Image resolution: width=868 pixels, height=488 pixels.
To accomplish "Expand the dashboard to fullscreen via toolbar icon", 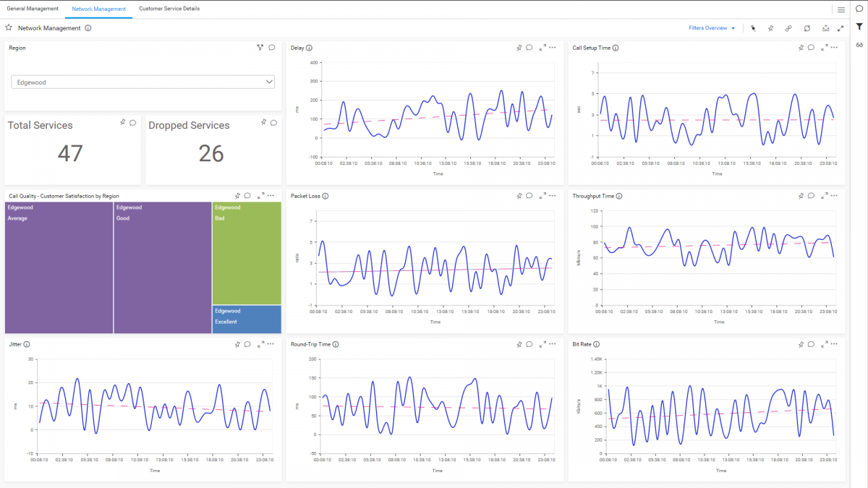I will pos(841,28).
